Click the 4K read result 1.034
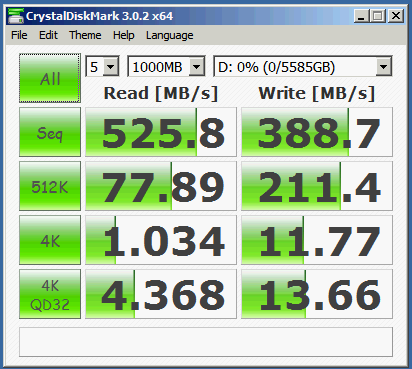 pos(161,240)
